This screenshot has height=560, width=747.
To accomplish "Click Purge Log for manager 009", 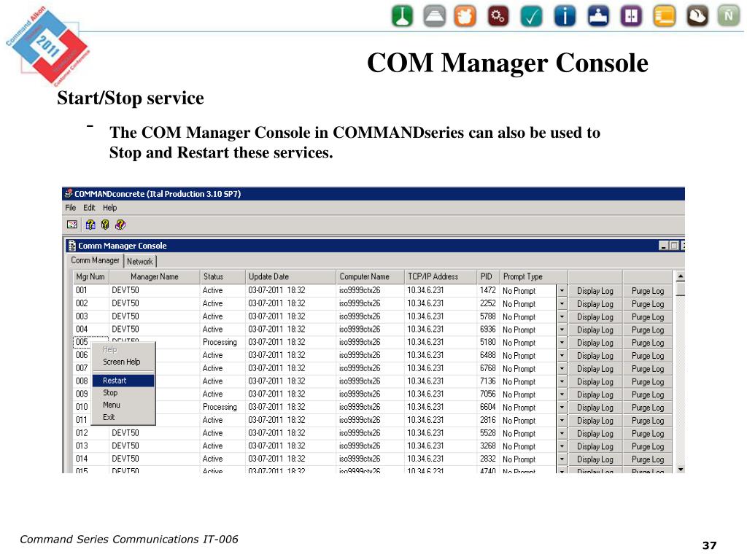I will coord(648,394).
